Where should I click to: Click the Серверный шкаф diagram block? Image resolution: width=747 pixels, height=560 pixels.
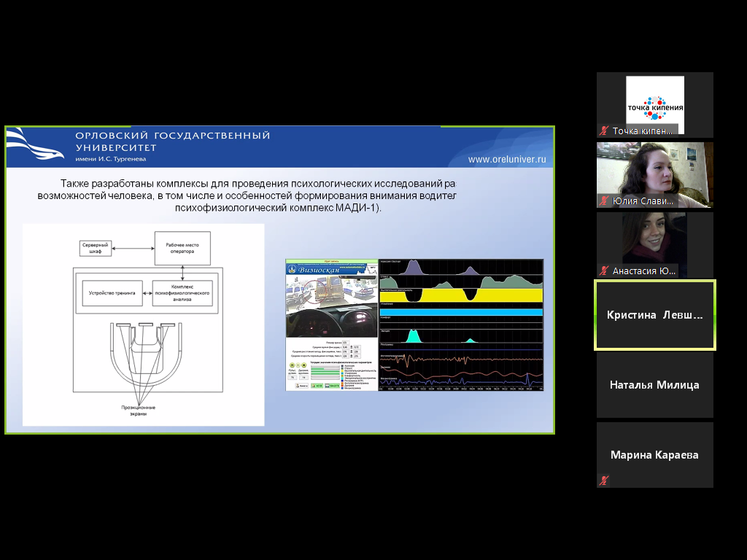(x=96, y=248)
